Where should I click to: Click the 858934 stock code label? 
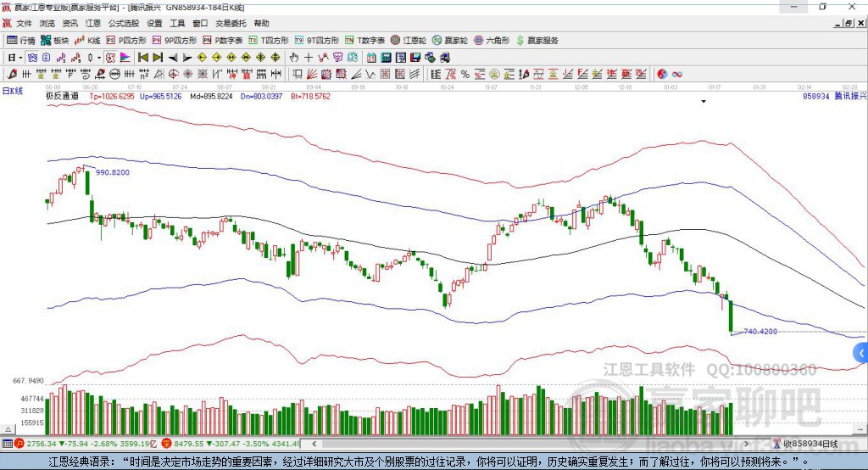[x=816, y=96]
